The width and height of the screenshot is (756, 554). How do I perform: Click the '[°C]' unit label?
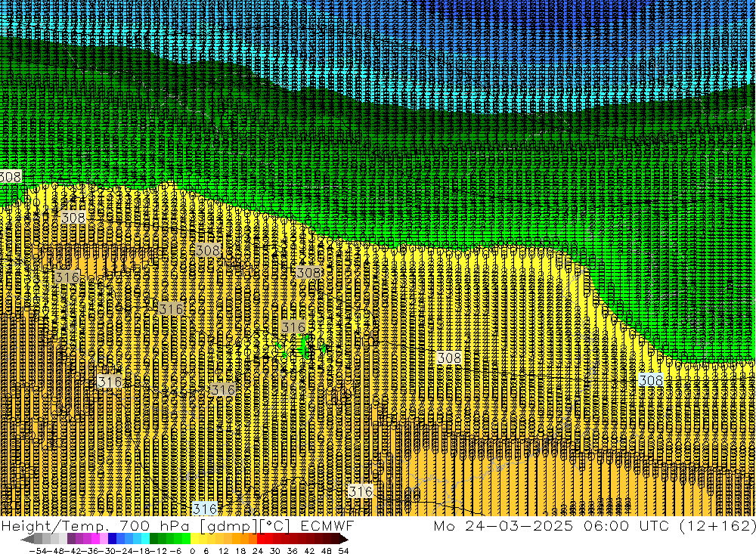coord(275,526)
